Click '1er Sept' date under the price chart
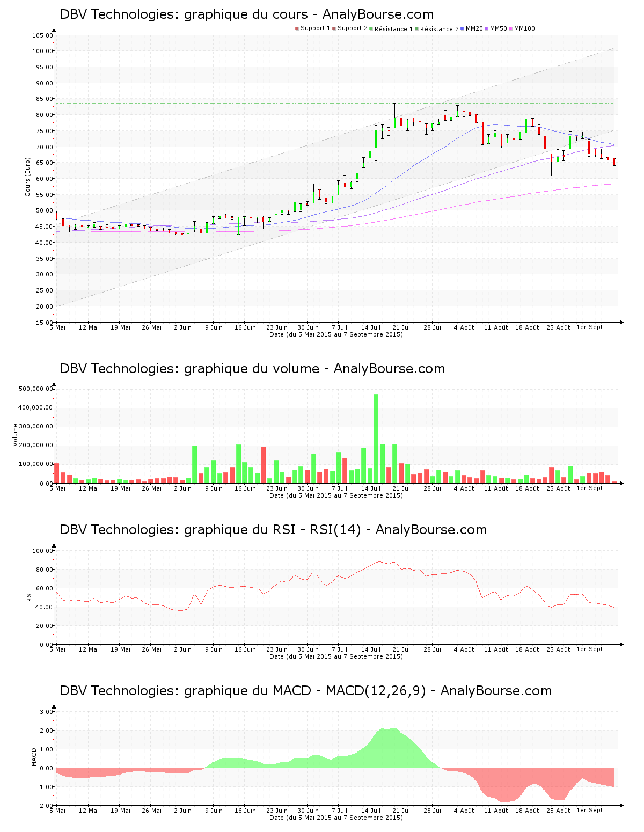The image size is (644, 832). pos(589,327)
